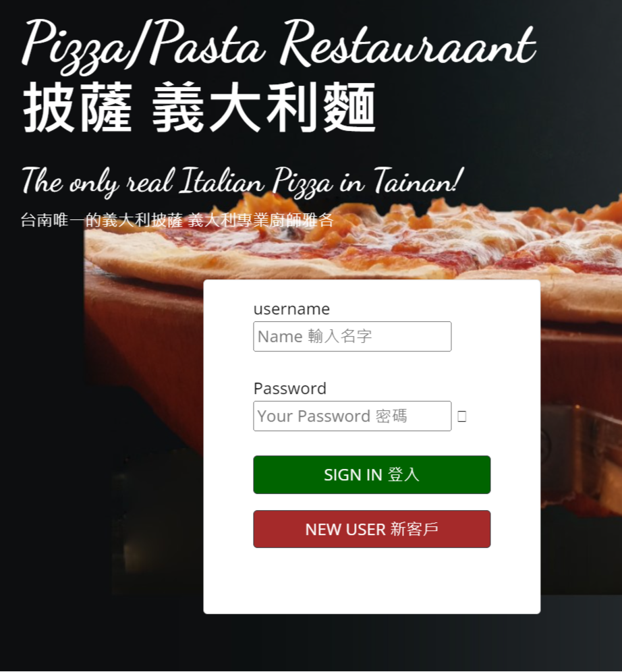622x672 pixels.
Task: Click the large 義大利麵 heading characters
Action: tap(264, 107)
